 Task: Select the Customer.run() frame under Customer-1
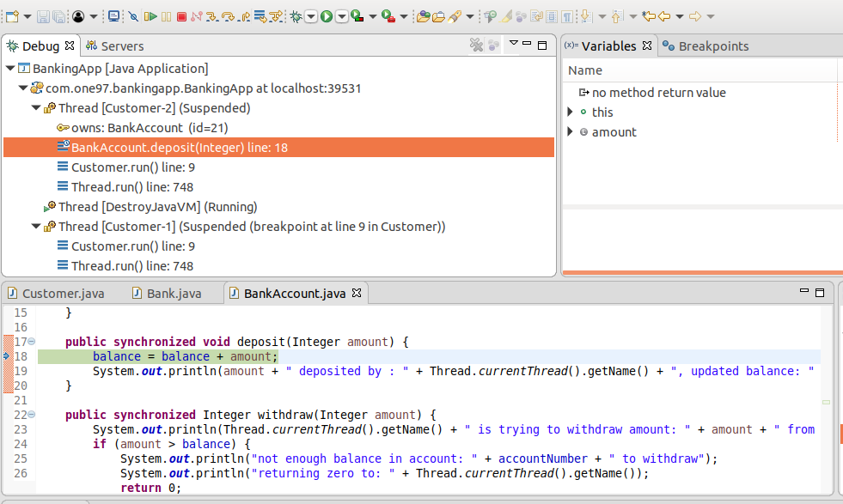(x=132, y=246)
